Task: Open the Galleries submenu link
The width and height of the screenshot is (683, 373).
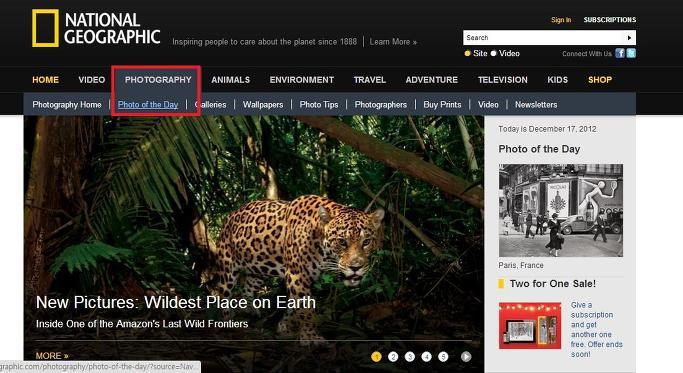Action: click(x=210, y=105)
